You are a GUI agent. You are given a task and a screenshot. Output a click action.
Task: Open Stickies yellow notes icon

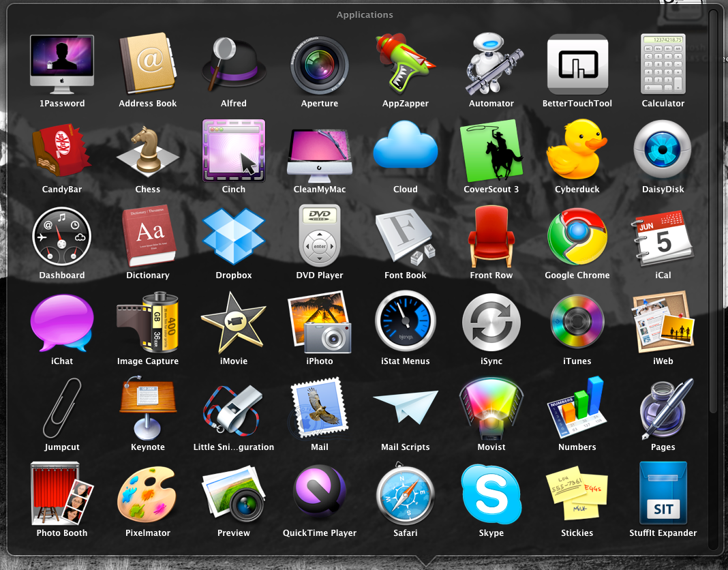point(577,494)
